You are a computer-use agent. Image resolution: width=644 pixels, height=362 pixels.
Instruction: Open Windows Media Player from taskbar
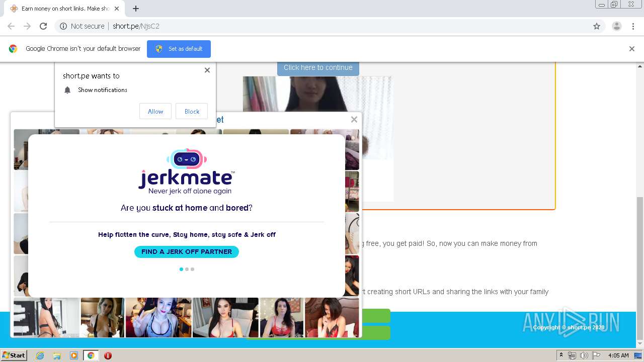coord(73,355)
